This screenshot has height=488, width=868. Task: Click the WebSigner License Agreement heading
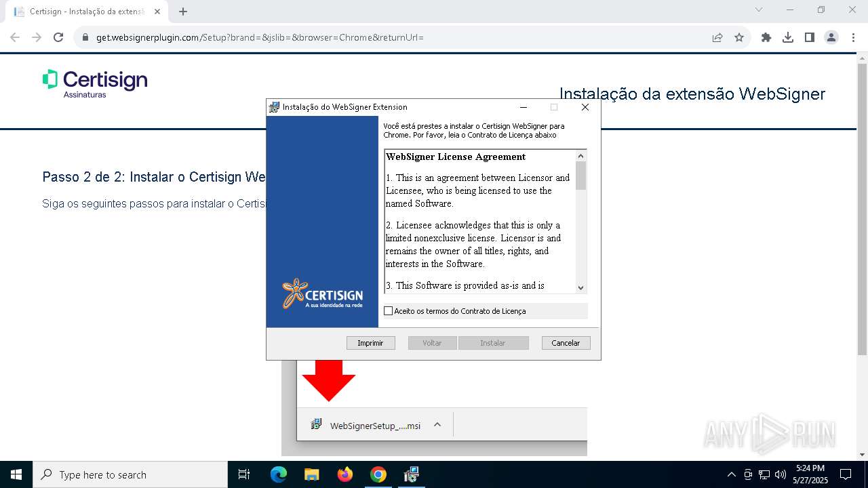(x=456, y=157)
